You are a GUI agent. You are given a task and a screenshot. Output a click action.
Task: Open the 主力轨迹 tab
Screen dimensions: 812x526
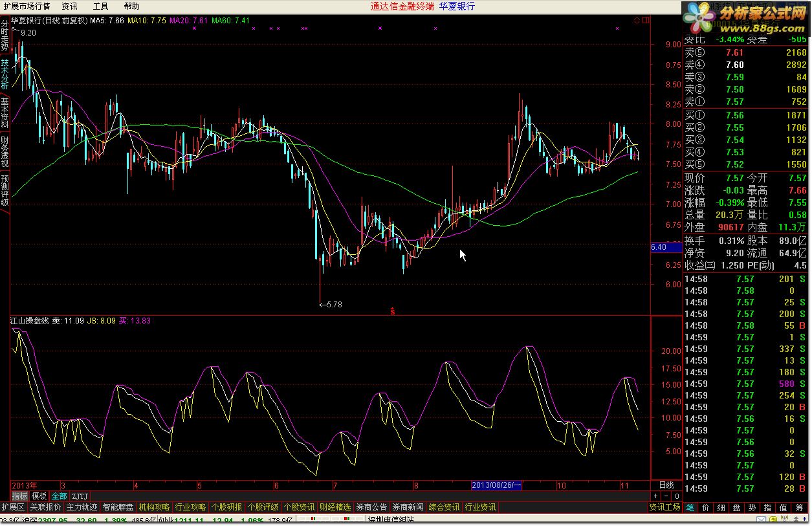point(82,507)
